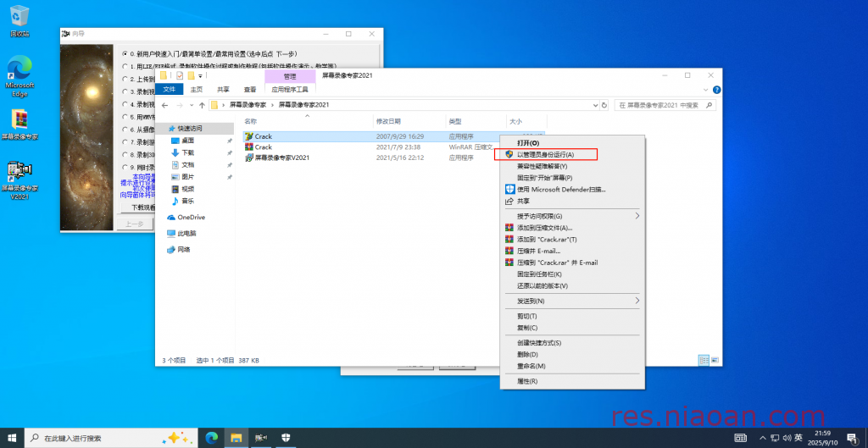Refresh the Explorer address bar location
The image size is (868, 448).
coord(604,104)
